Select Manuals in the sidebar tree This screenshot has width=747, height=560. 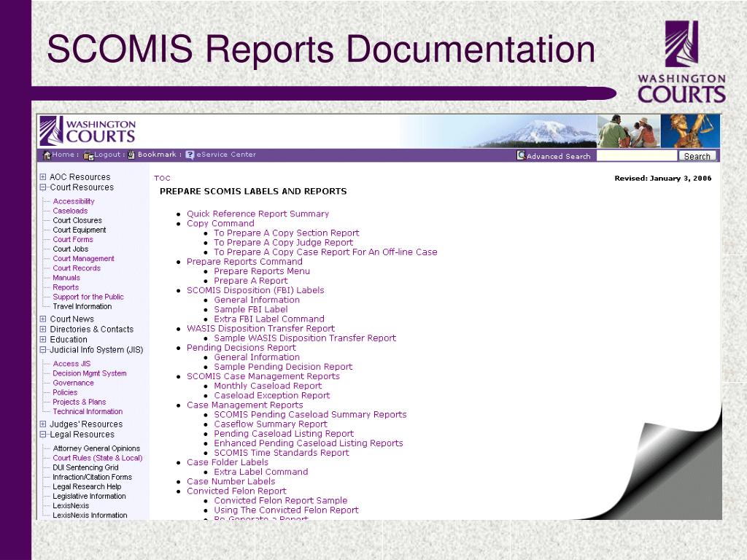click(x=66, y=278)
